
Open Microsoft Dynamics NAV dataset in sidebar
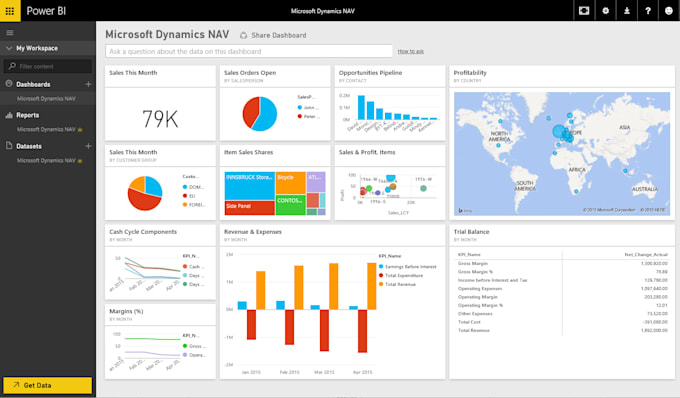pyautogui.click(x=46, y=160)
